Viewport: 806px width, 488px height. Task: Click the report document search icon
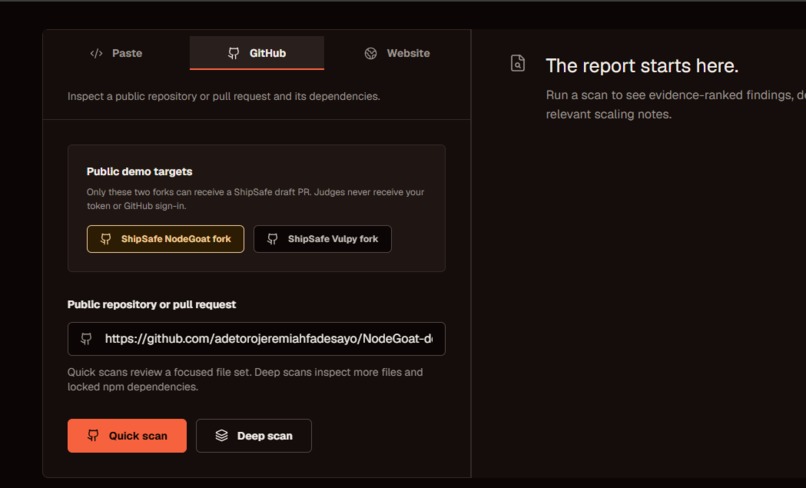518,63
